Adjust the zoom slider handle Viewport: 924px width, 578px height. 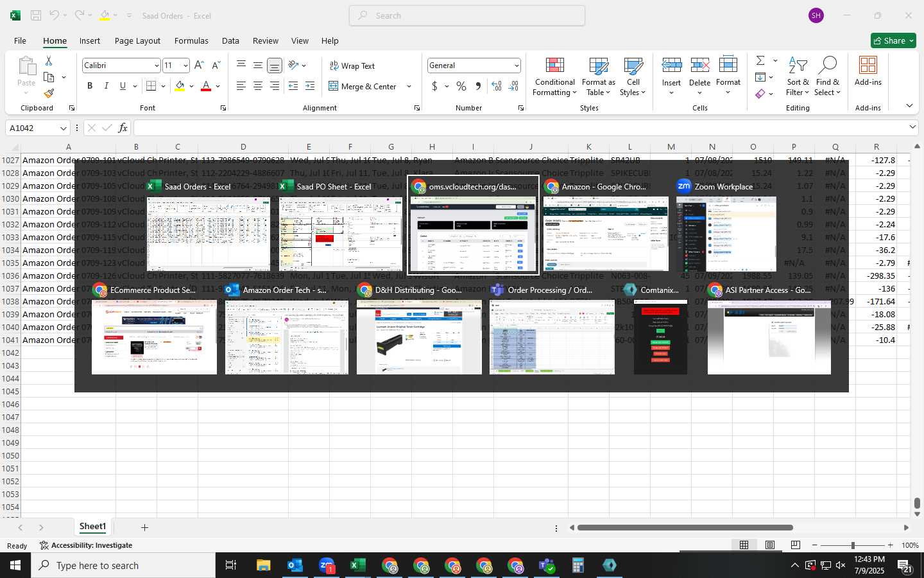click(853, 545)
